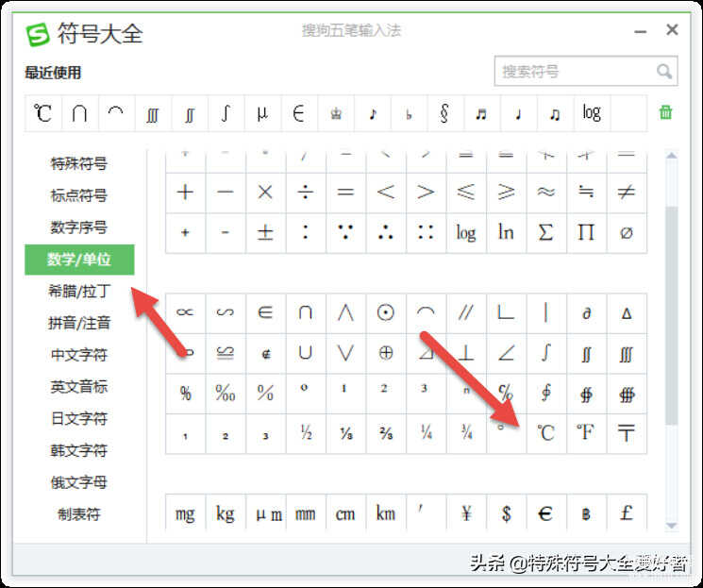Insert the ln symbol in grid
The image size is (703, 588).
506,233
